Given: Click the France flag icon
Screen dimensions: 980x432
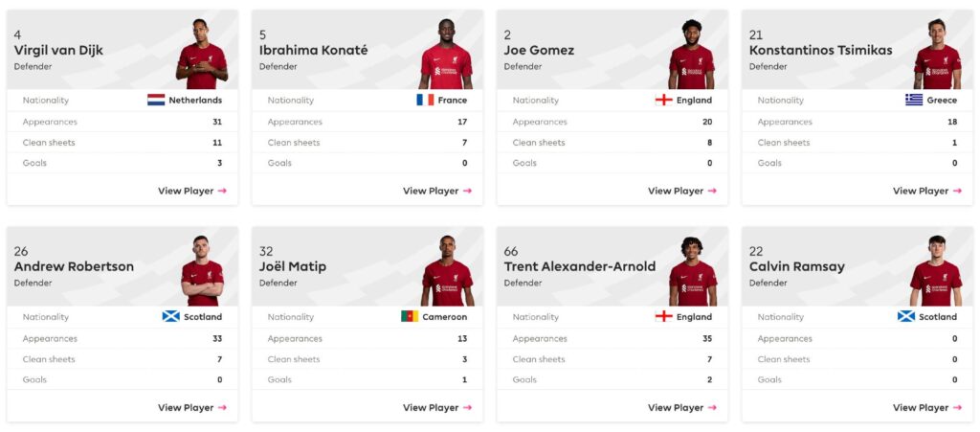Looking at the screenshot, I should coord(425,100).
